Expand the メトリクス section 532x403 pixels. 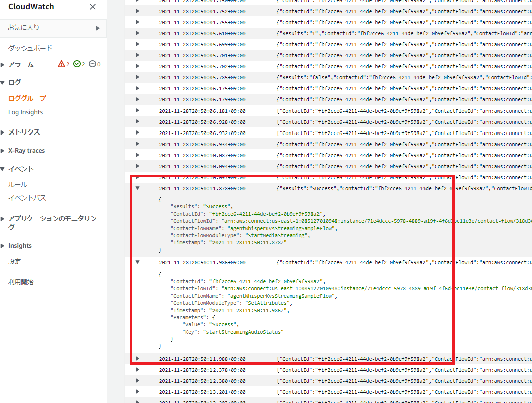point(3,132)
